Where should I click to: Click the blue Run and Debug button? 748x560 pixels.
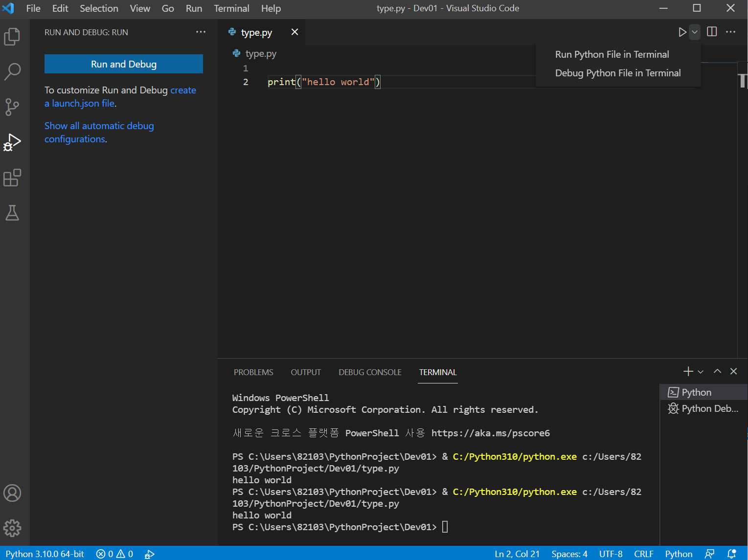(x=124, y=64)
